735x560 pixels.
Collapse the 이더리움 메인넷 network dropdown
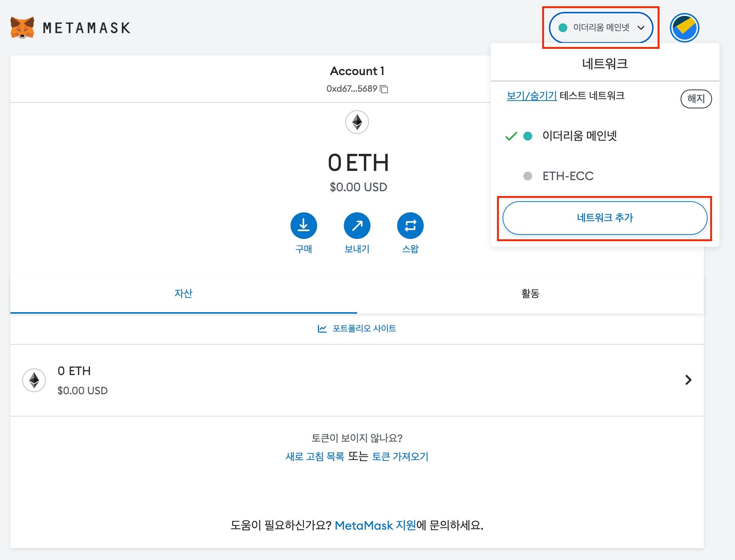(601, 28)
